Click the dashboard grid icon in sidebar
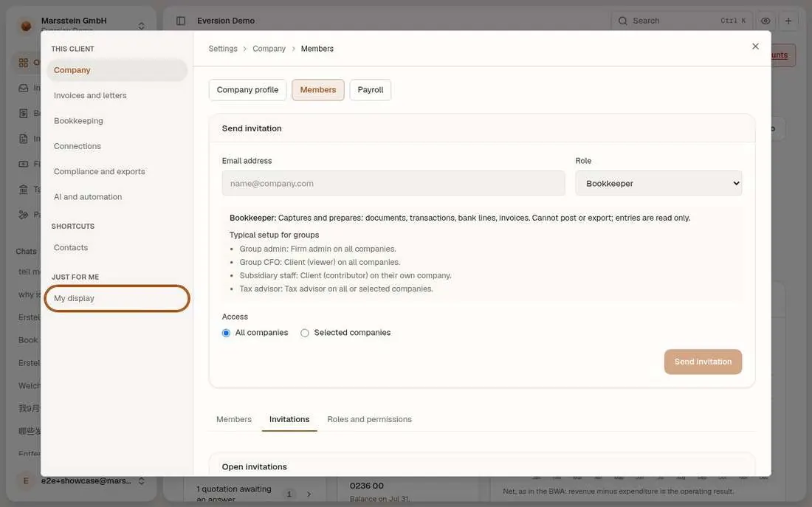This screenshot has width=812, height=507. pyautogui.click(x=24, y=63)
